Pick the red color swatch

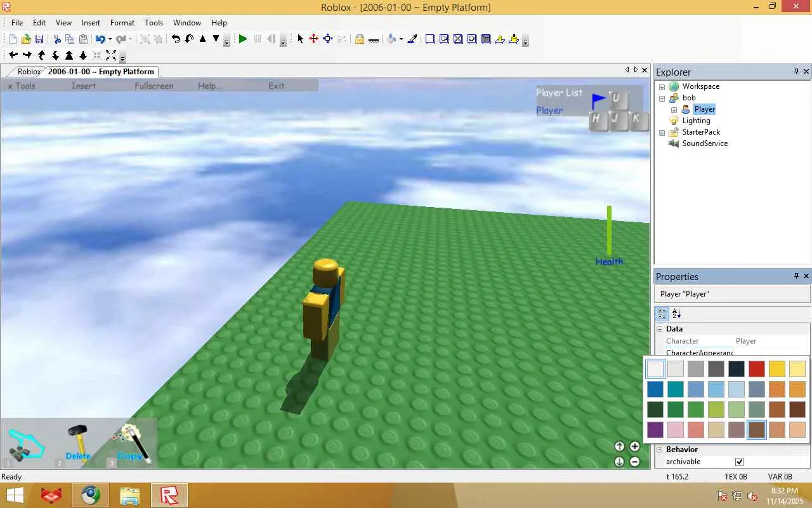coord(757,369)
